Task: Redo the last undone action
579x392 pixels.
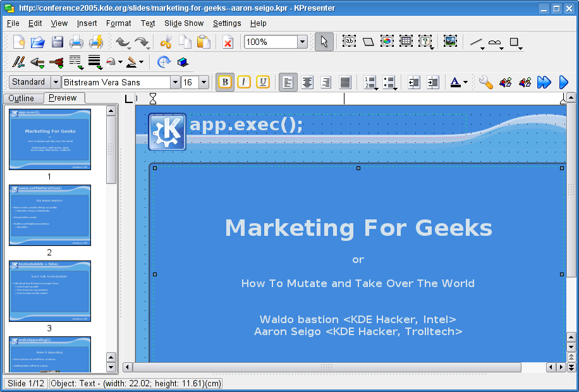Action: coord(141,42)
